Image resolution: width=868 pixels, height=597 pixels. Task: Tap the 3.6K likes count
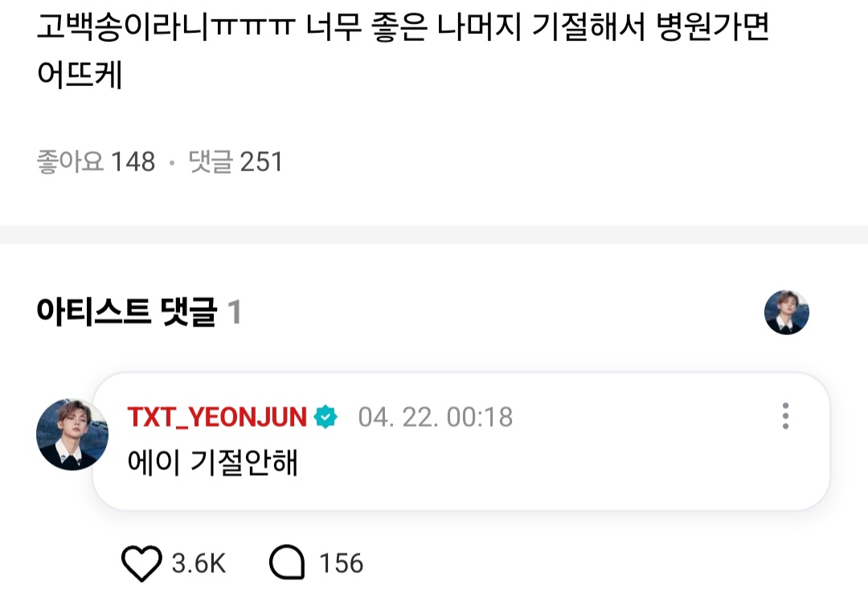199,563
